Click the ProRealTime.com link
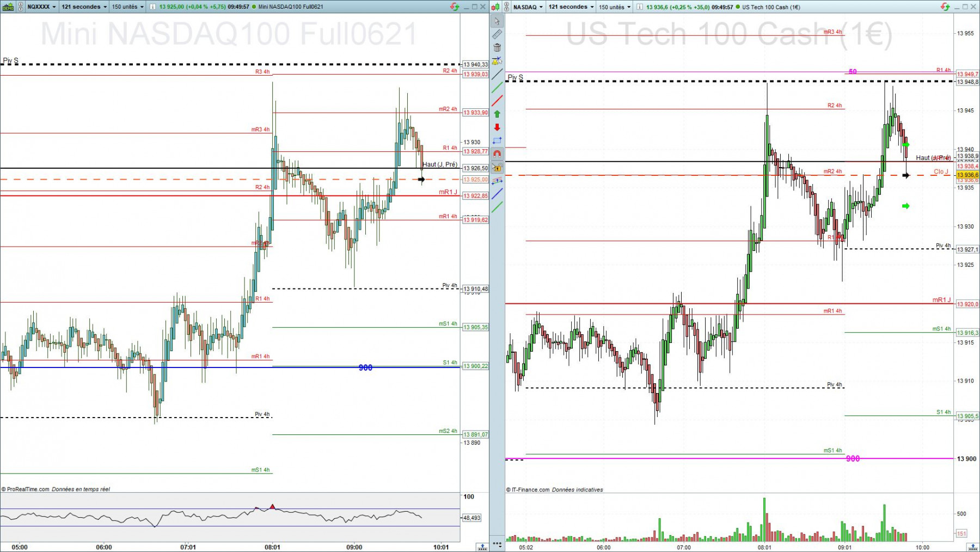The image size is (980, 552). [28, 489]
